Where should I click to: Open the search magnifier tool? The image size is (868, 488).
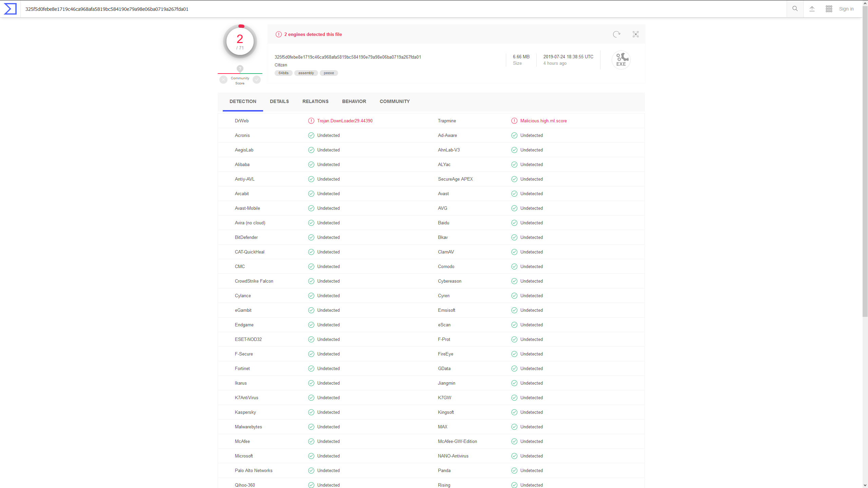[795, 9]
